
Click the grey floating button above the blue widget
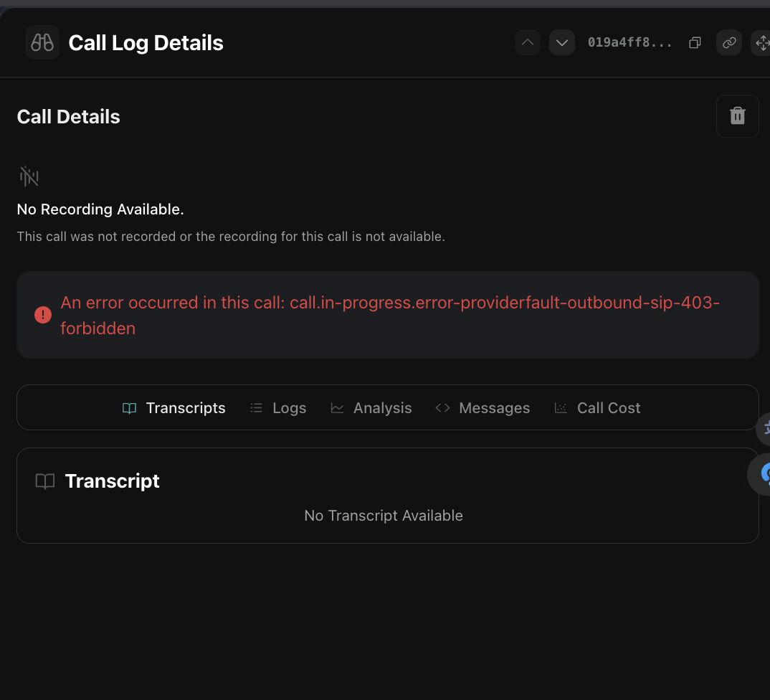tap(764, 429)
